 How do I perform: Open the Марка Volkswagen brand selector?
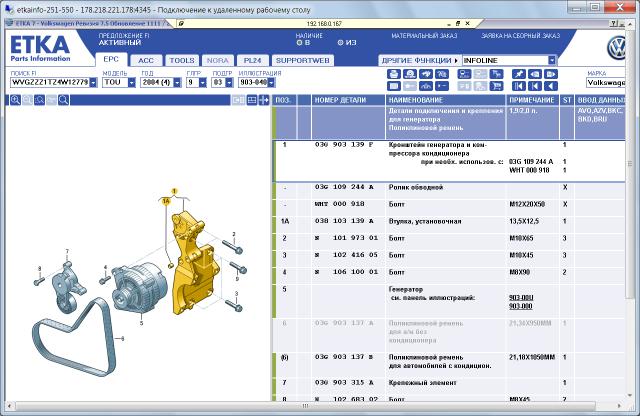click(606, 82)
